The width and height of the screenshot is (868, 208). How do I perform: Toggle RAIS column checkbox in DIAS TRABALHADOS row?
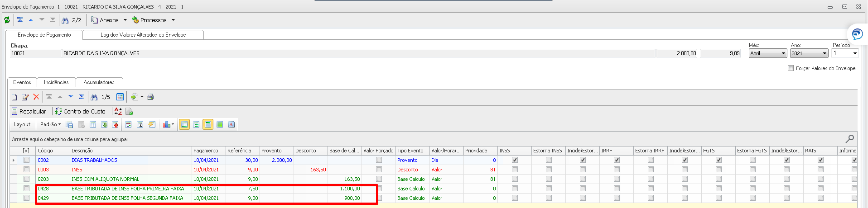(x=820, y=160)
